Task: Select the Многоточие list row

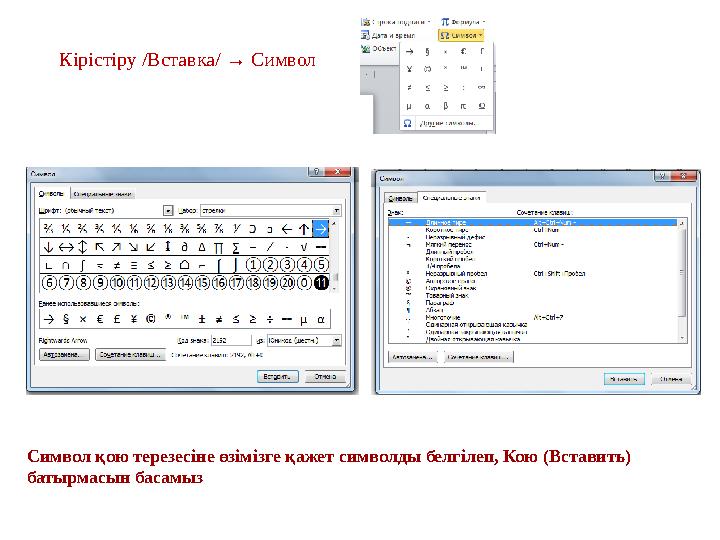Action: pyautogui.click(x=533, y=317)
